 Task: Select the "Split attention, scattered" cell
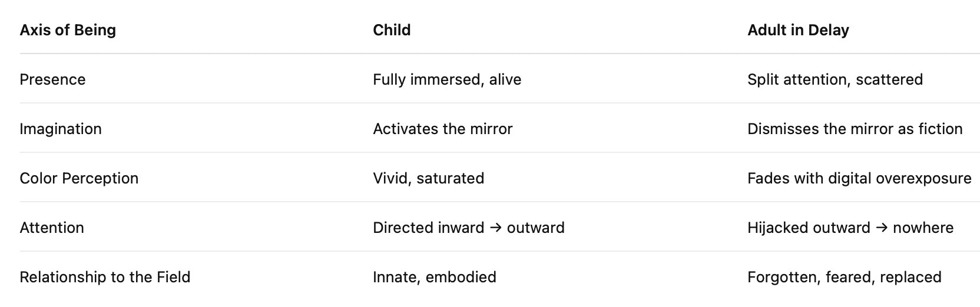[835, 79]
